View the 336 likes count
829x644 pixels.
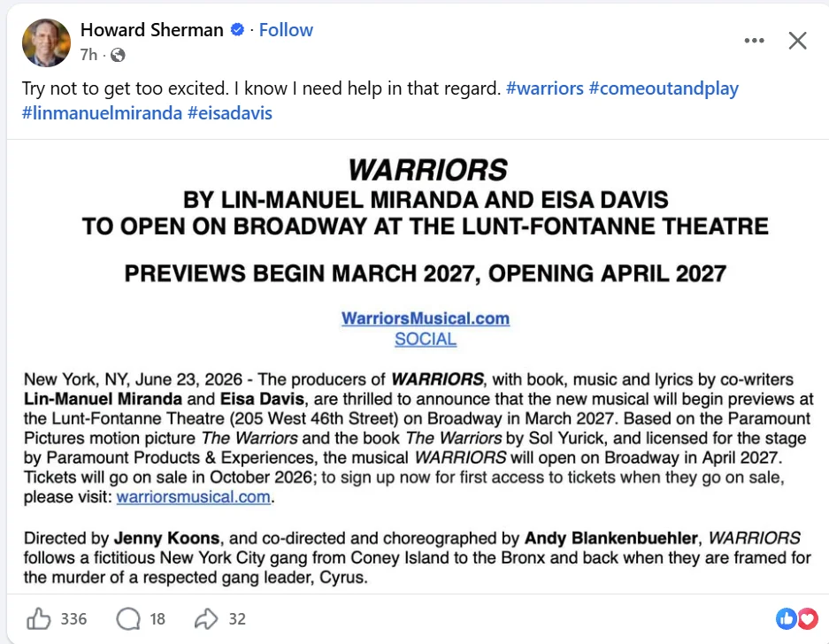73,619
